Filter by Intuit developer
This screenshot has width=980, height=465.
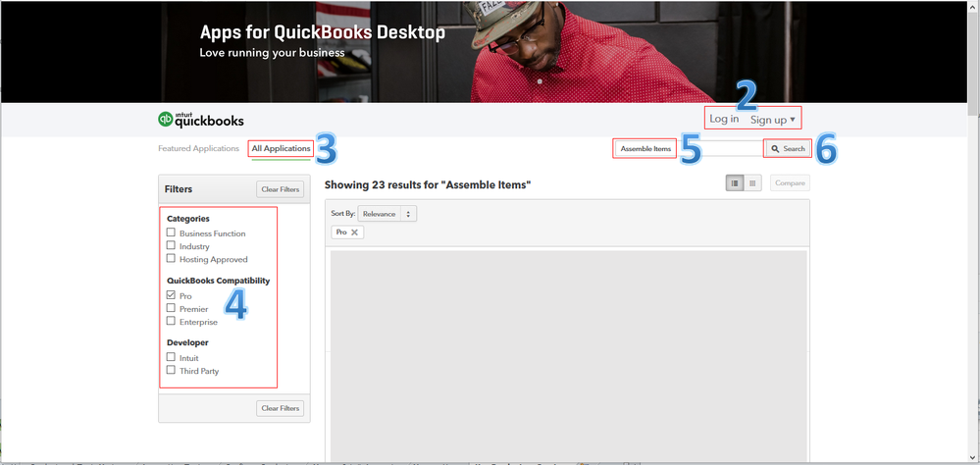(x=171, y=357)
